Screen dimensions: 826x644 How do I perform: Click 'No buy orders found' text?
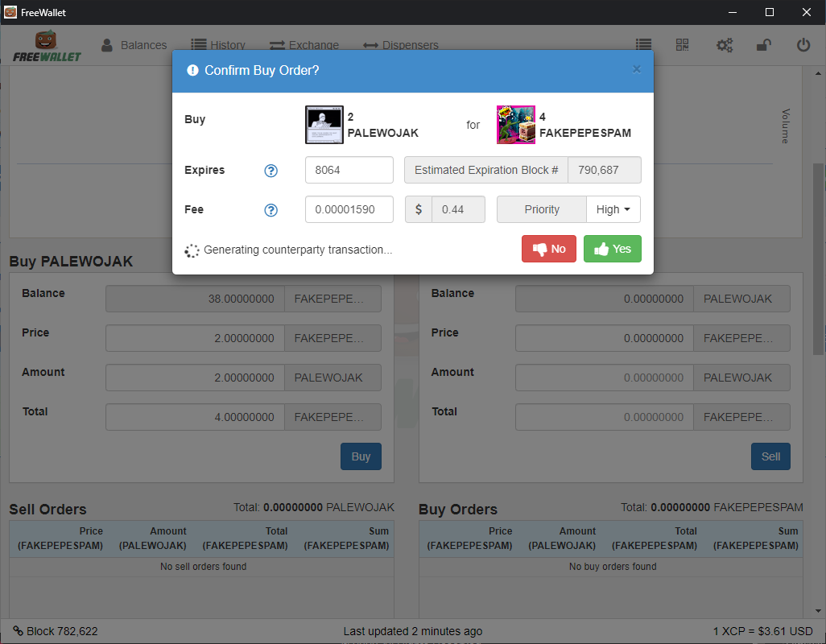click(613, 567)
